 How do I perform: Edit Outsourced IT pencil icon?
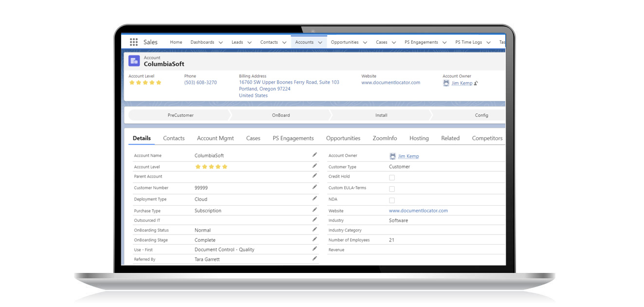314,219
